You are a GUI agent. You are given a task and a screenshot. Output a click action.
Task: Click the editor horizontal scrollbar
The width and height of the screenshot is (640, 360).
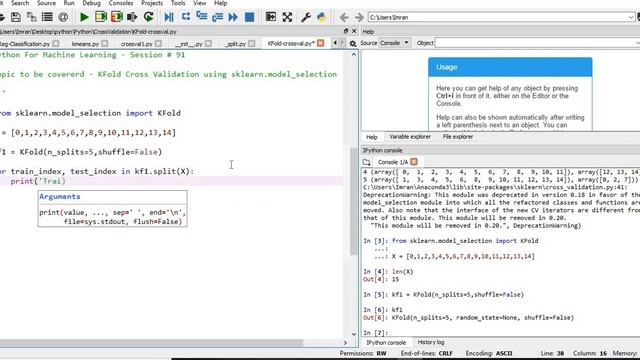pos(151,343)
